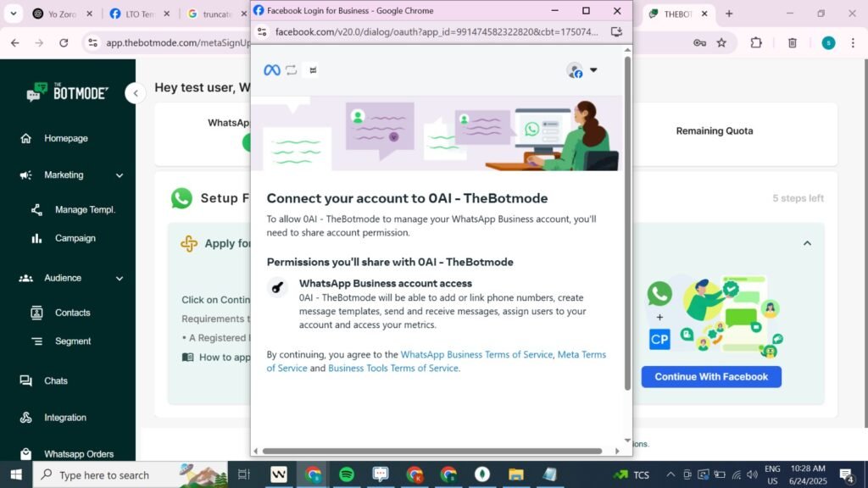Open Segment in sidebar
This screenshot has height=488, width=868.
click(73, 341)
